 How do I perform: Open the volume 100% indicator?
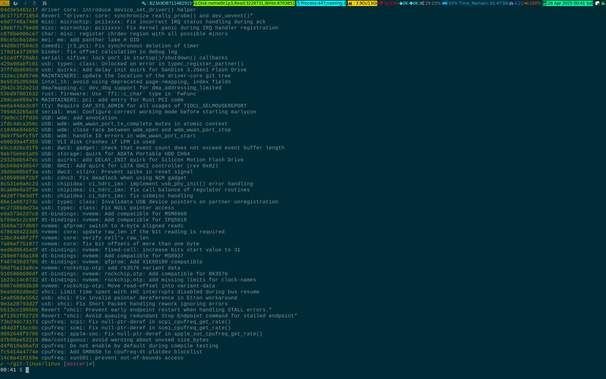pos(533,3)
